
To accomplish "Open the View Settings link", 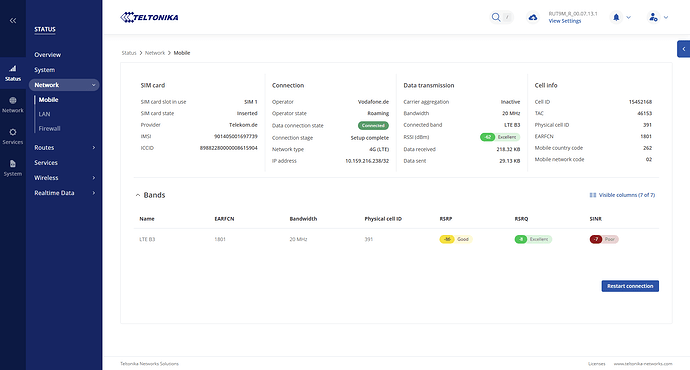I will point(565,21).
